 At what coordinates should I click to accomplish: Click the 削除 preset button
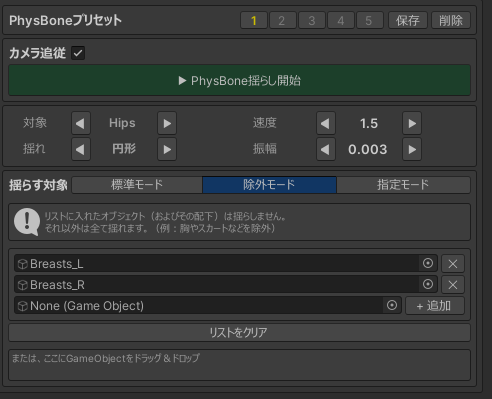451,21
